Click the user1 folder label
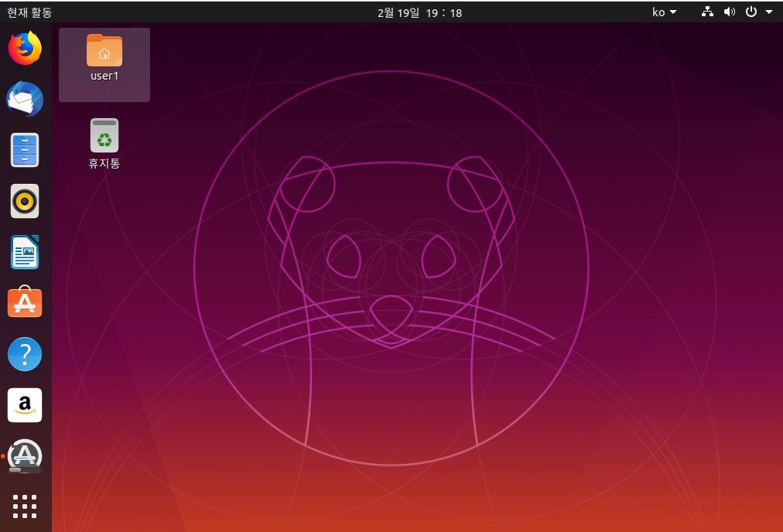The width and height of the screenshot is (783, 532). 104,76
